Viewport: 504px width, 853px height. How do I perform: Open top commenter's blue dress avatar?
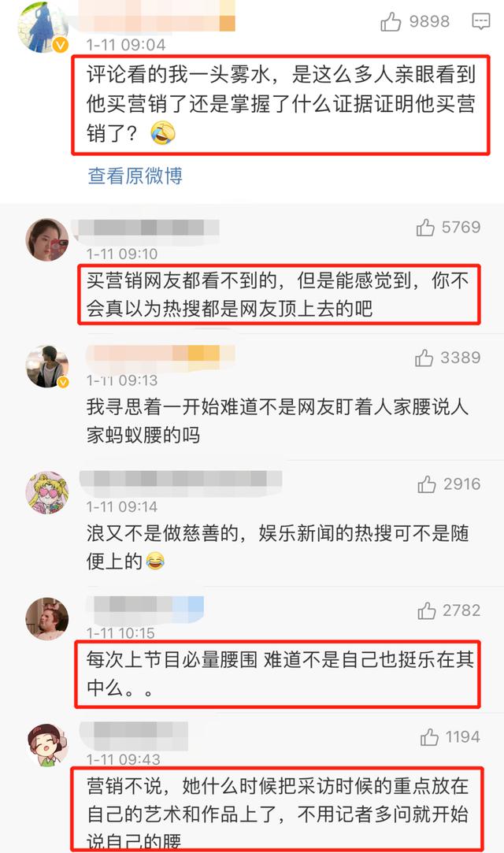(41, 25)
